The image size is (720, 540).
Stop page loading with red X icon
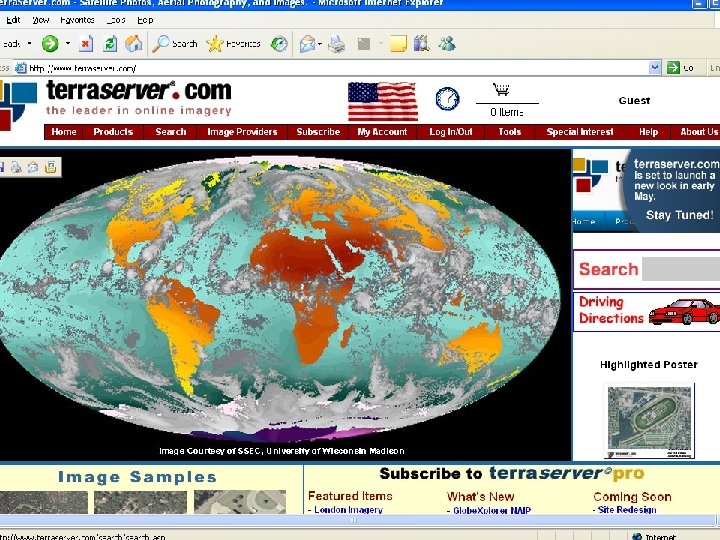coord(85,44)
